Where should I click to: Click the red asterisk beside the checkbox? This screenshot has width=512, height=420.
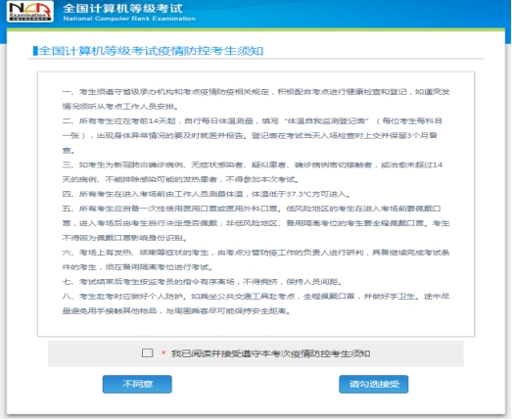163,353
